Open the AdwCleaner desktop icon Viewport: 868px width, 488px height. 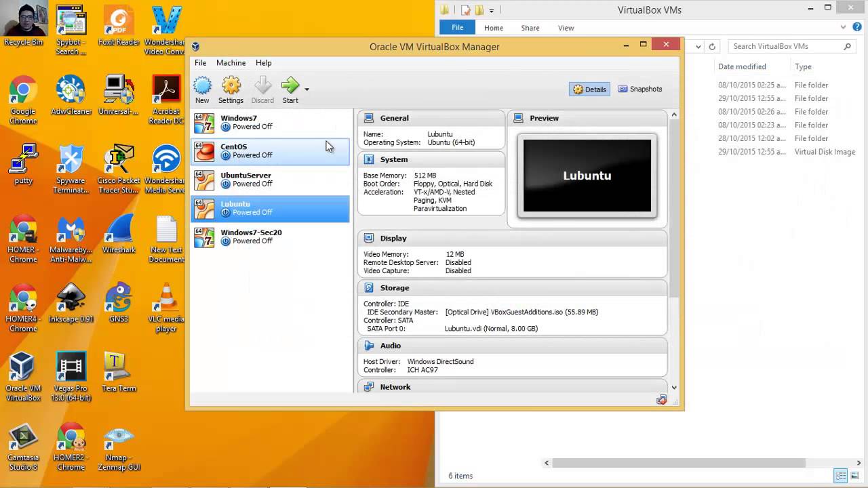tap(71, 96)
